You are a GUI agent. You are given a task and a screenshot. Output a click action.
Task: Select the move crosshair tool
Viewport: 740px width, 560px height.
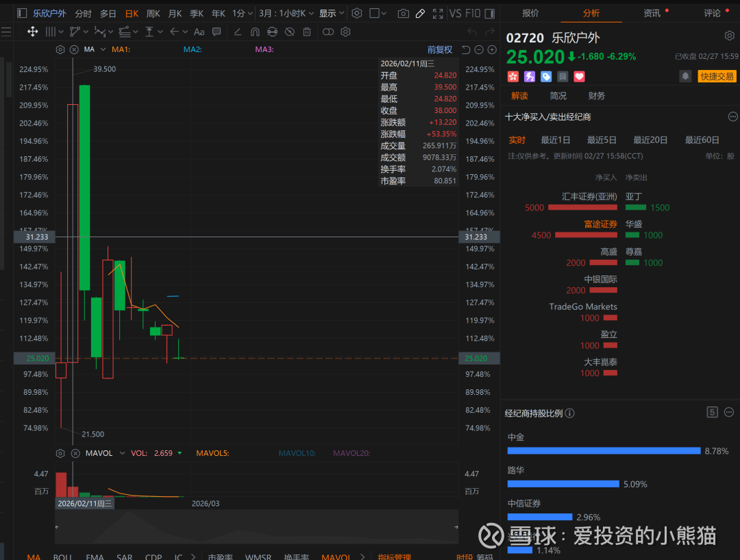click(x=33, y=32)
